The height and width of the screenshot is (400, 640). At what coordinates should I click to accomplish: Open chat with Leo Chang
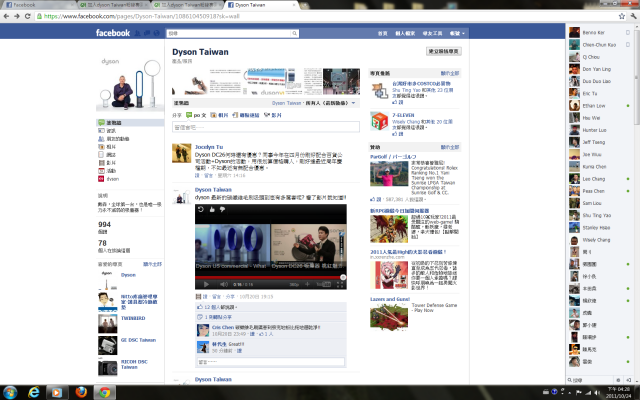click(x=600, y=179)
